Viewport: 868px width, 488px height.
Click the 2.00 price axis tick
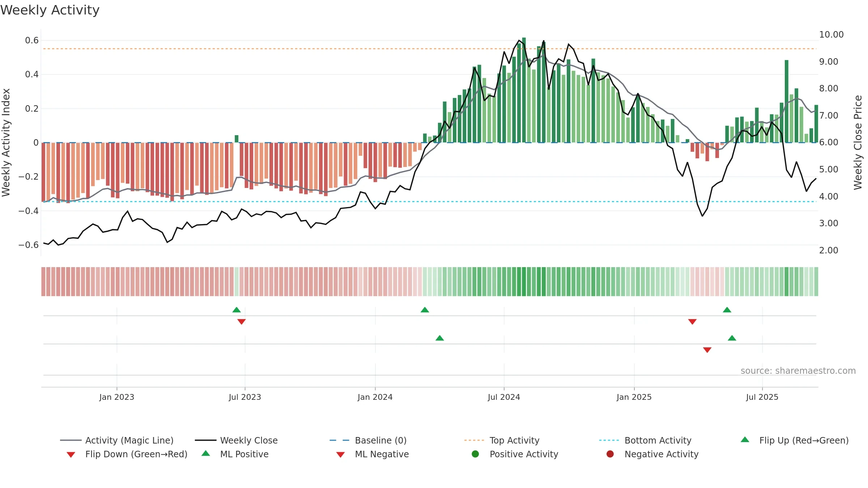(x=829, y=251)
